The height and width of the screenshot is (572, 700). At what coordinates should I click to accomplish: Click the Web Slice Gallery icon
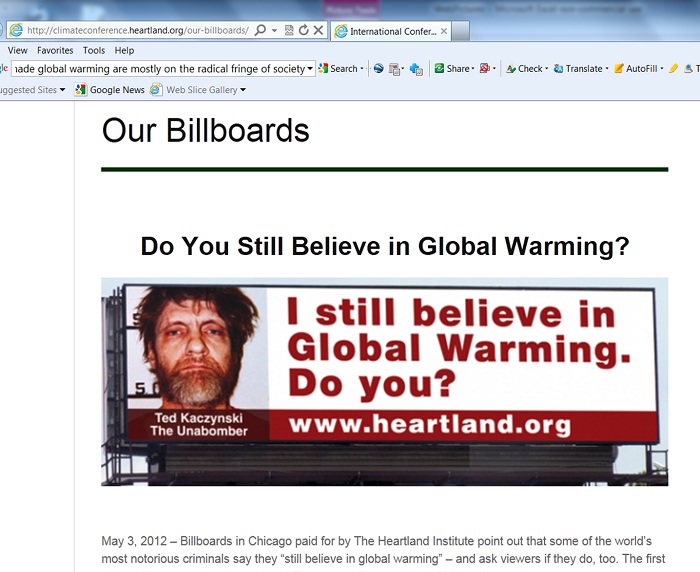(156, 90)
